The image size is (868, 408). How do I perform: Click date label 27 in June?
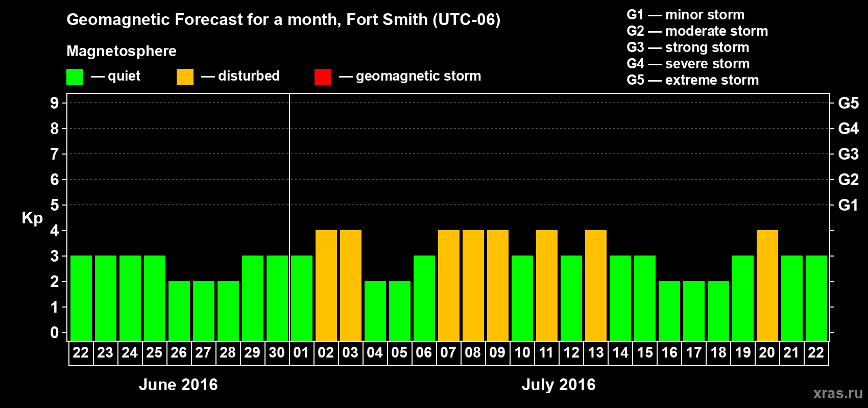[203, 353]
